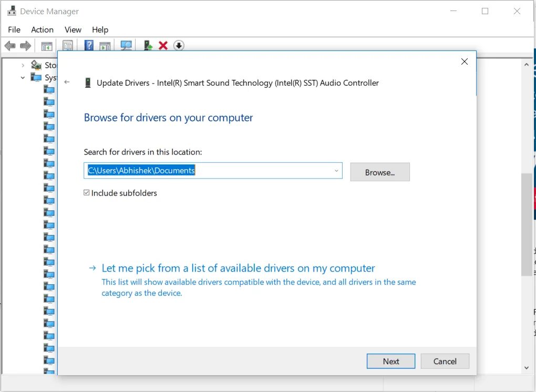Expand the Storage controllers tree node
536x392 pixels.
(23, 65)
